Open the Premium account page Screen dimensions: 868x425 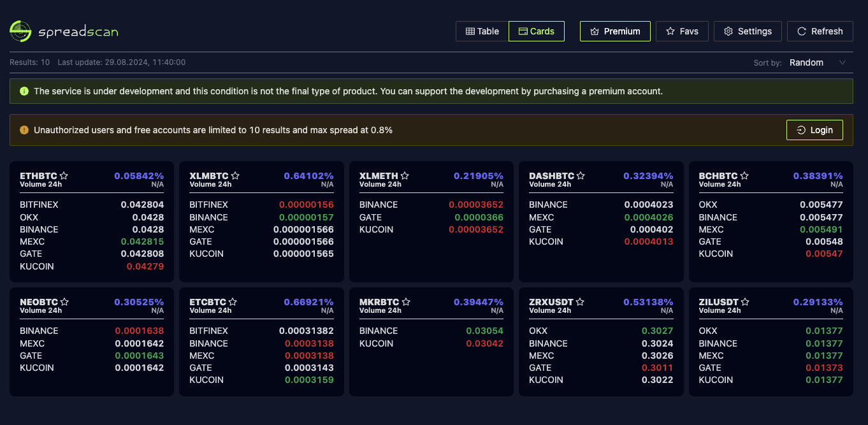[615, 31]
